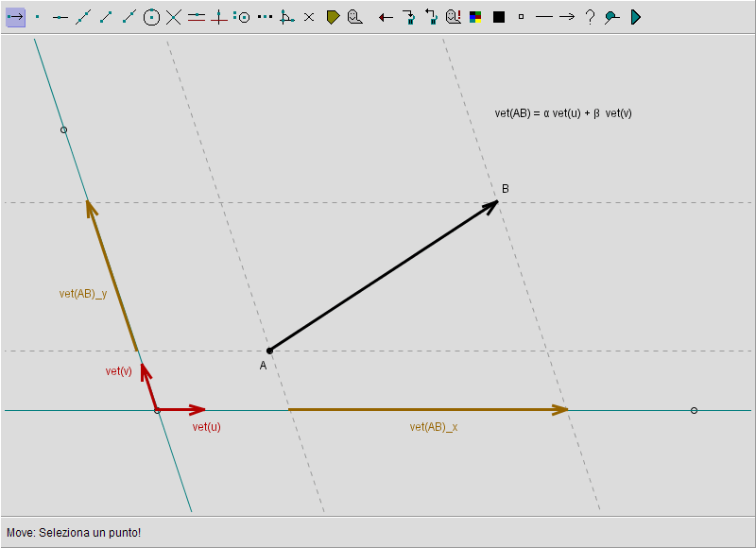Click the red vet(v) label
The height and width of the screenshot is (548, 756).
(119, 370)
